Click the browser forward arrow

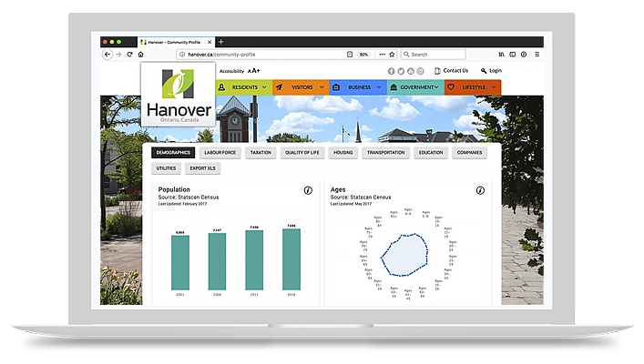coord(118,55)
